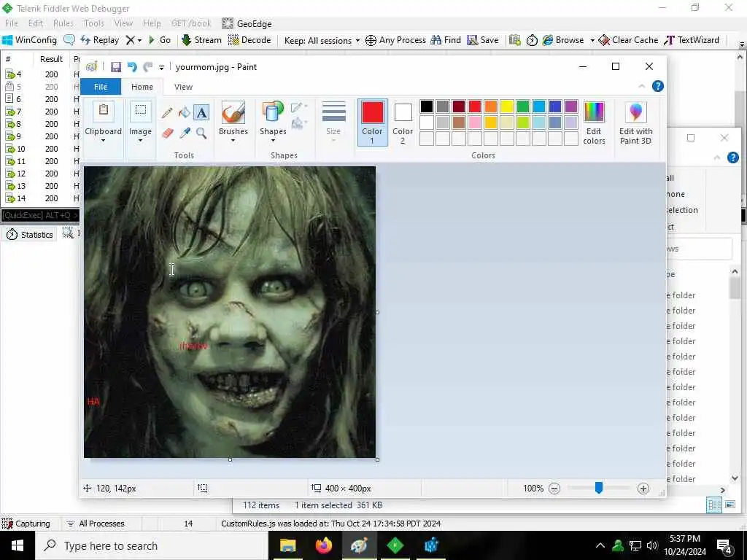Toggle All Processes filter in status bar
The height and width of the screenshot is (560, 747).
pos(95,524)
